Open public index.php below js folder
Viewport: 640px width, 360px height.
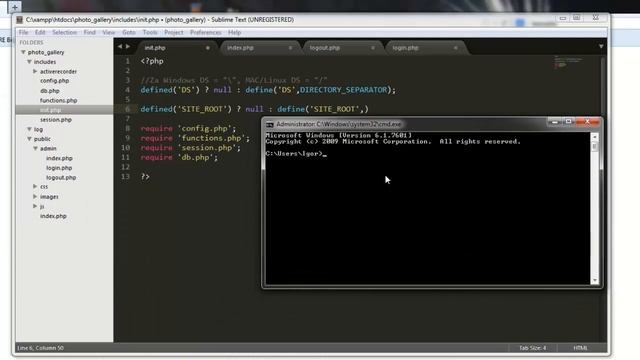[x=53, y=216]
